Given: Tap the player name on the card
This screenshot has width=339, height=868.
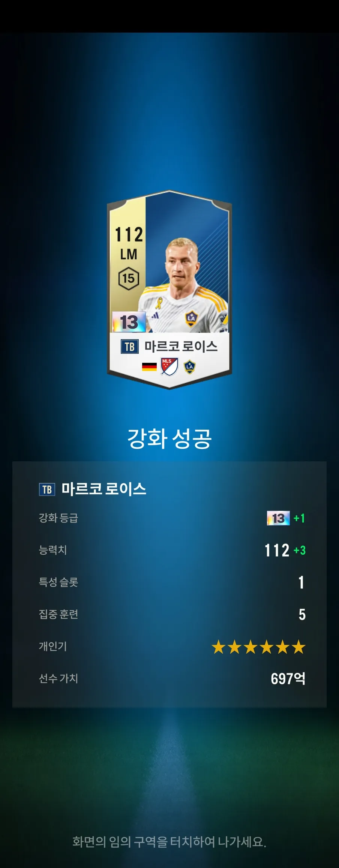Looking at the screenshot, I should 181,346.
